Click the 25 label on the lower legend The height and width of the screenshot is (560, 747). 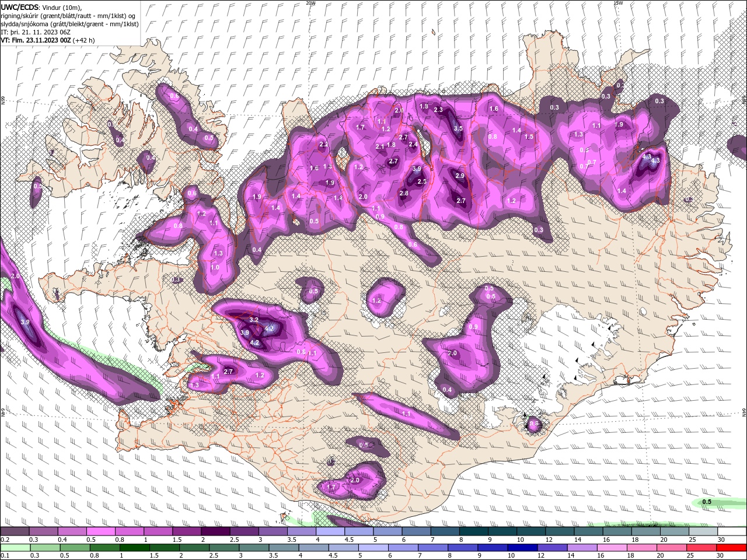coord(690,555)
